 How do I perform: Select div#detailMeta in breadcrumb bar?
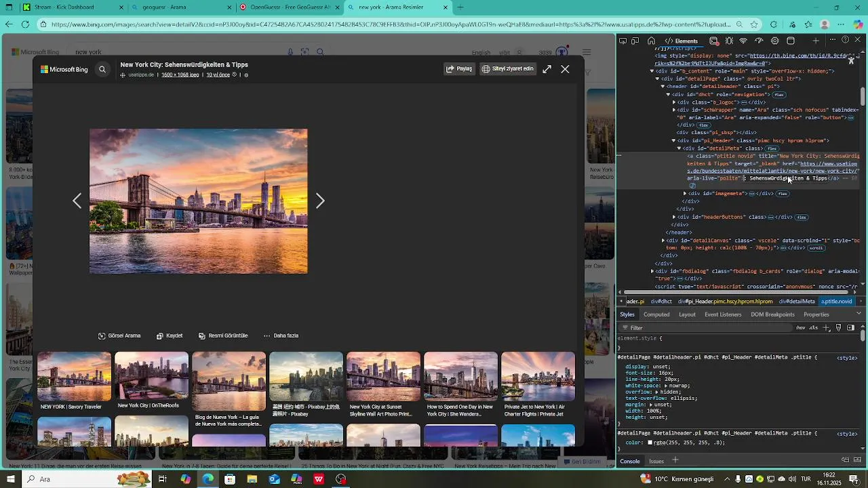797,302
